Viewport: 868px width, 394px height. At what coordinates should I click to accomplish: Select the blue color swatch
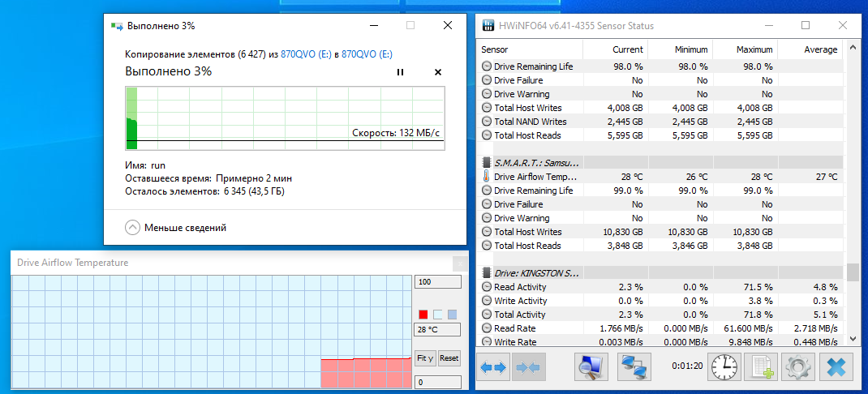[x=453, y=315]
